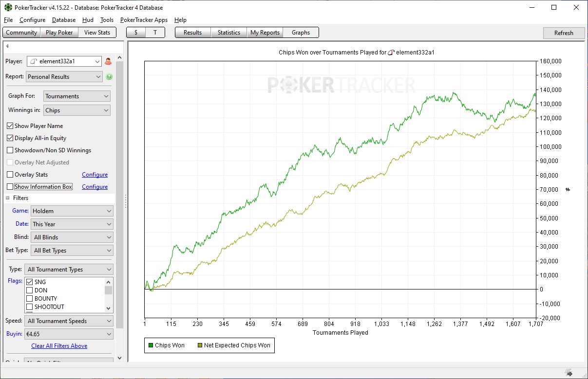
Task: Collapse the Filters section
Action: click(8, 198)
